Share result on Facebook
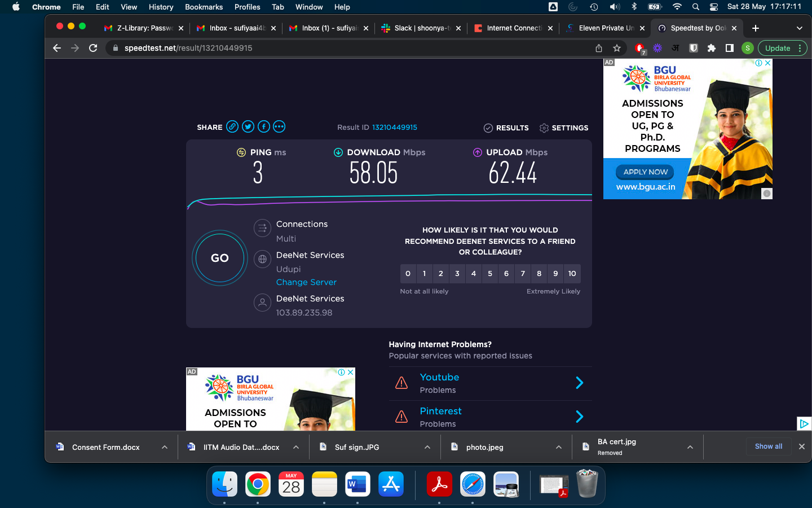The width and height of the screenshot is (812, 508). 263,126
